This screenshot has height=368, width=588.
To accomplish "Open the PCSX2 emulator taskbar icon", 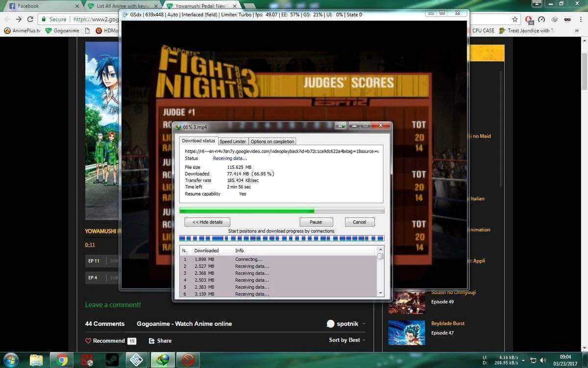I will tap(137, 360).
